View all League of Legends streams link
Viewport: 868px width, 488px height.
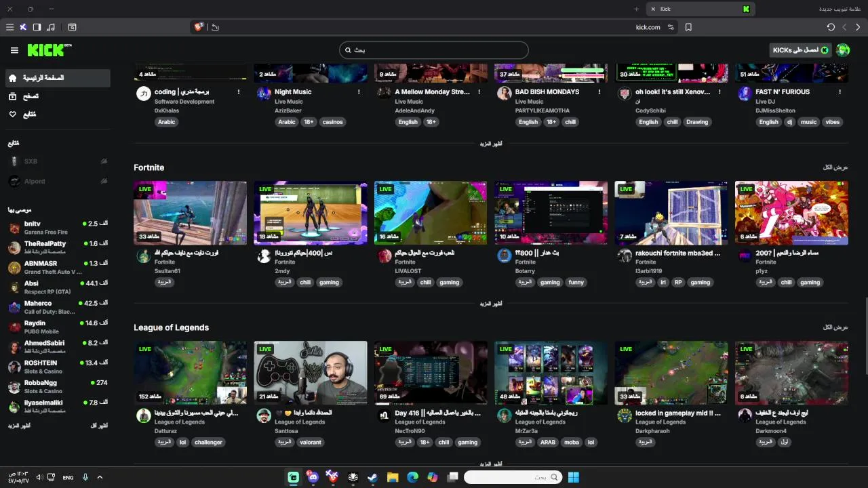tap(835, 327)
